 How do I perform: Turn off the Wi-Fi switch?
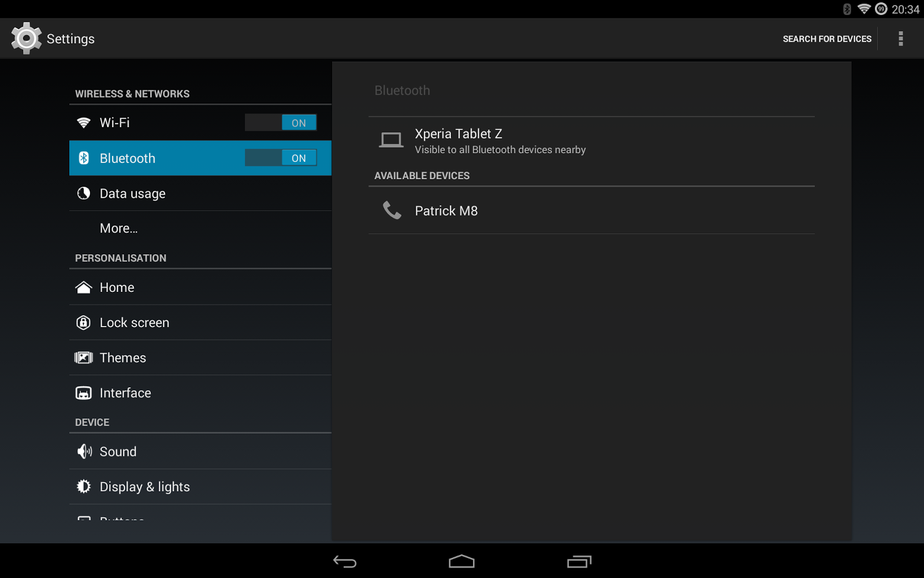point(281,123)
